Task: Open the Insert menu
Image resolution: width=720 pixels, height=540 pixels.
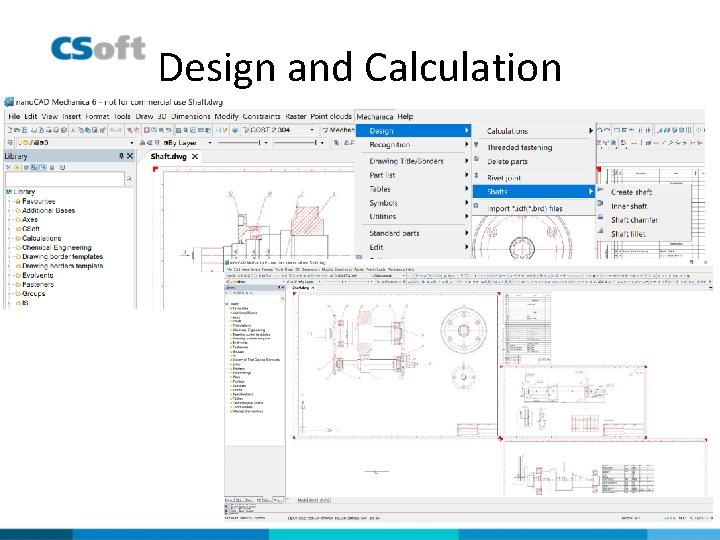Action: pos(71,117)
